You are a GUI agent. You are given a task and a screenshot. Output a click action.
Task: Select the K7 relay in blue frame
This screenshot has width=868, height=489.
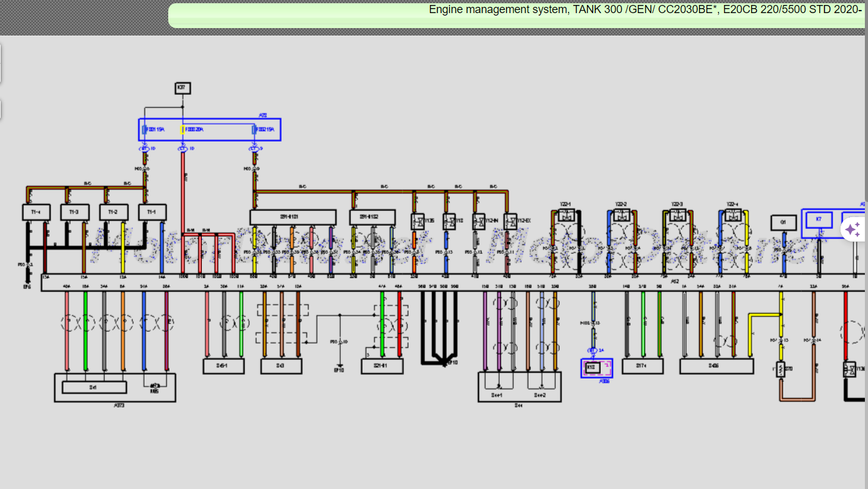pyautogui.click(x=819, y=220)
